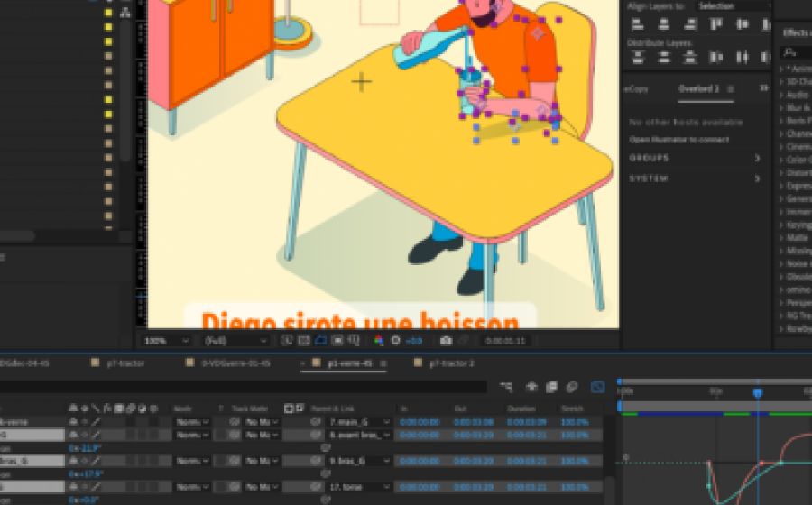The width and height of the screenshot is (812, 505).
Task: Click parent pick whip for 17.torse row
Action: pyautogui.click(x=316, y=487)
